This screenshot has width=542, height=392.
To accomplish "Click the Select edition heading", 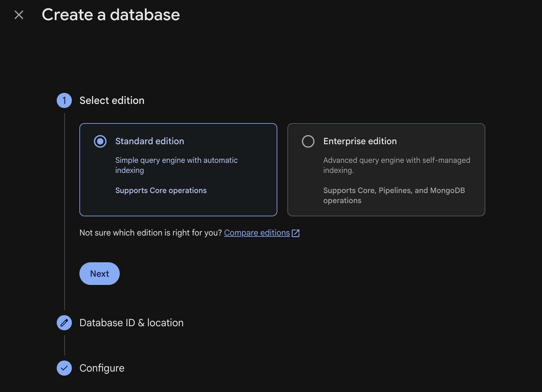I will [112, 100].
